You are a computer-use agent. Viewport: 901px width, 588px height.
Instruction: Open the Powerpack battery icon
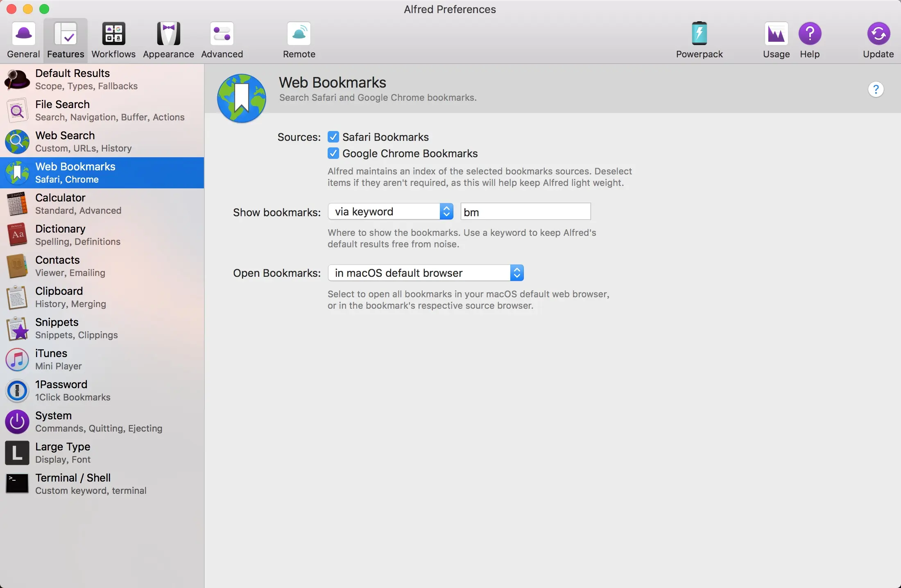tap(699, 34)
